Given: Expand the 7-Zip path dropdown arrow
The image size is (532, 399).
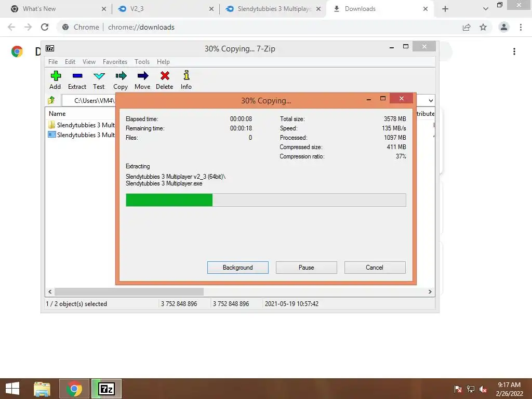Looking at the screenshot, I should 431,100.
